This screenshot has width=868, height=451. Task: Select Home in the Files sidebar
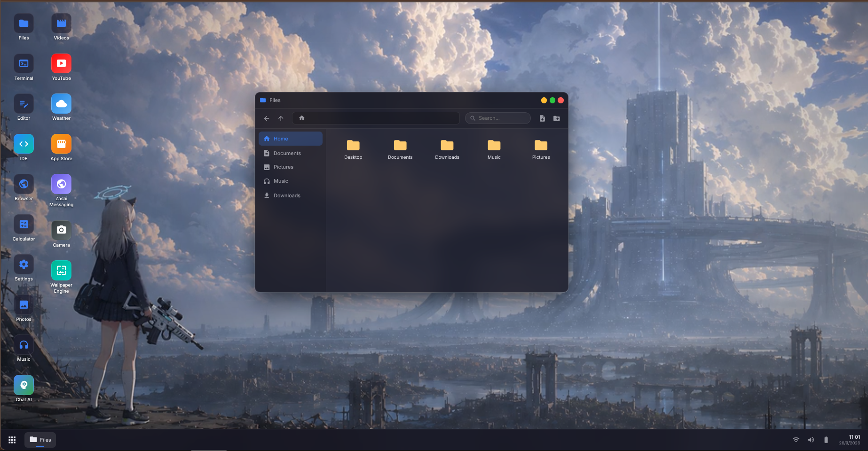(291, 139)
